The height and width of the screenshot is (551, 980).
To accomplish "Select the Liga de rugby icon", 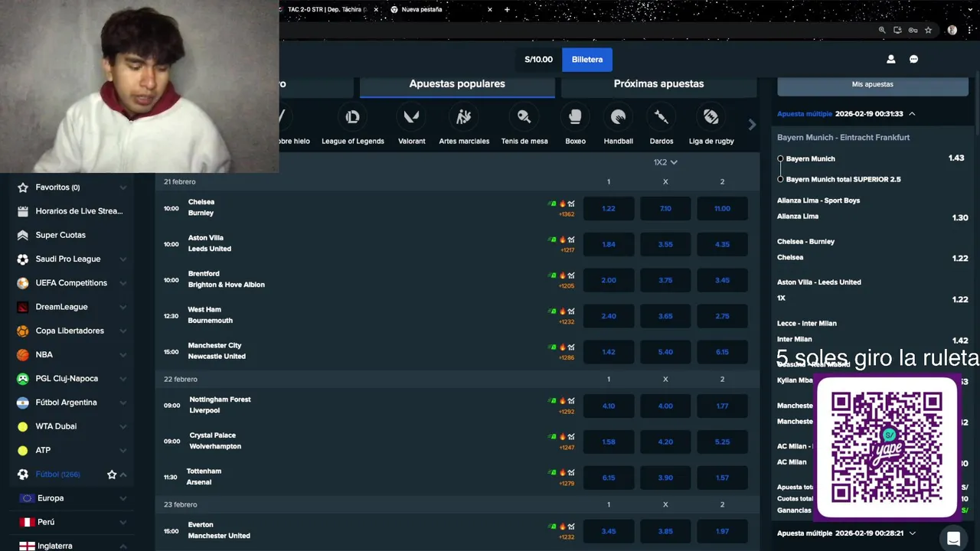I will 711,117.
